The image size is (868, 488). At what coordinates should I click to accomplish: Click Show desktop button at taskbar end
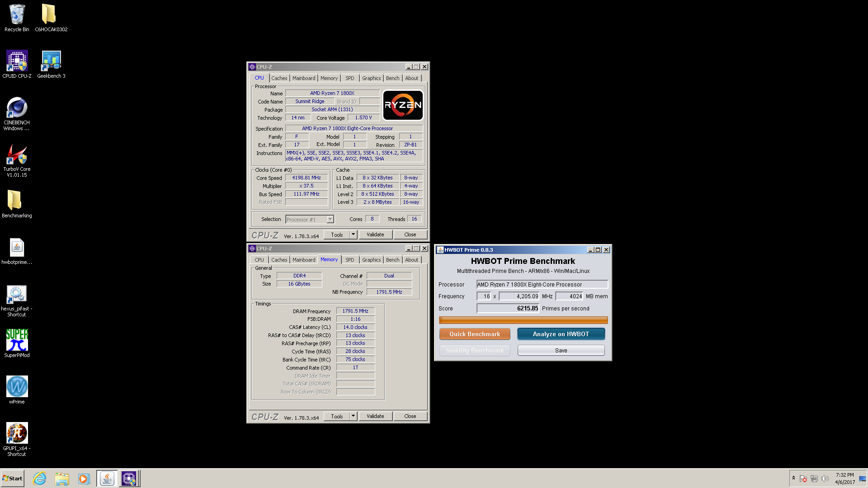[x=863, y=479]
